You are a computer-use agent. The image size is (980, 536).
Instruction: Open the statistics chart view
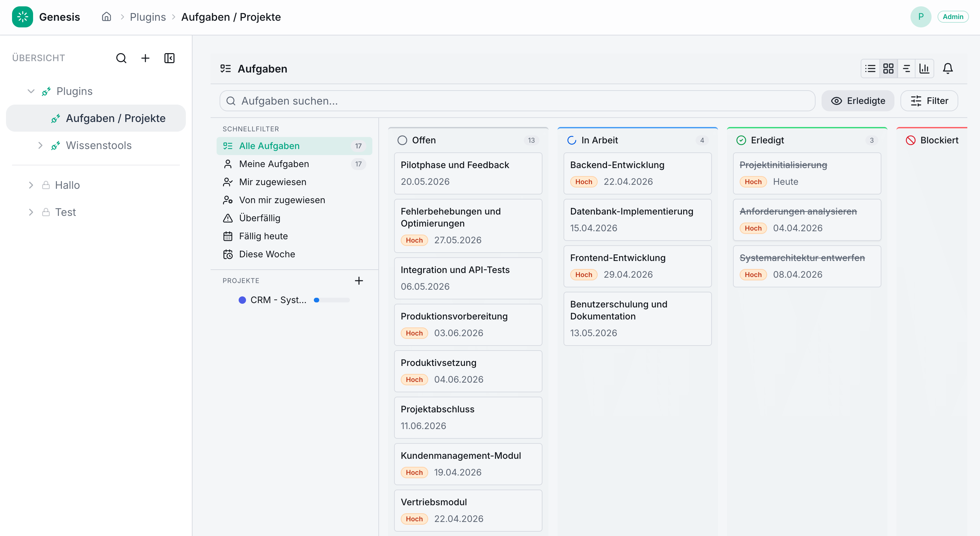tap(925, 69)
